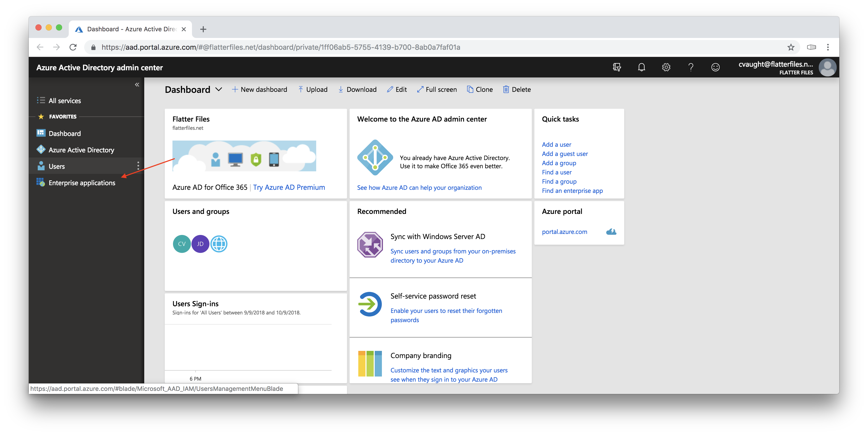Click Find a user quick task
Image resolution: width=868 pixels, height=435 pixels.
[x=556, y=172]
